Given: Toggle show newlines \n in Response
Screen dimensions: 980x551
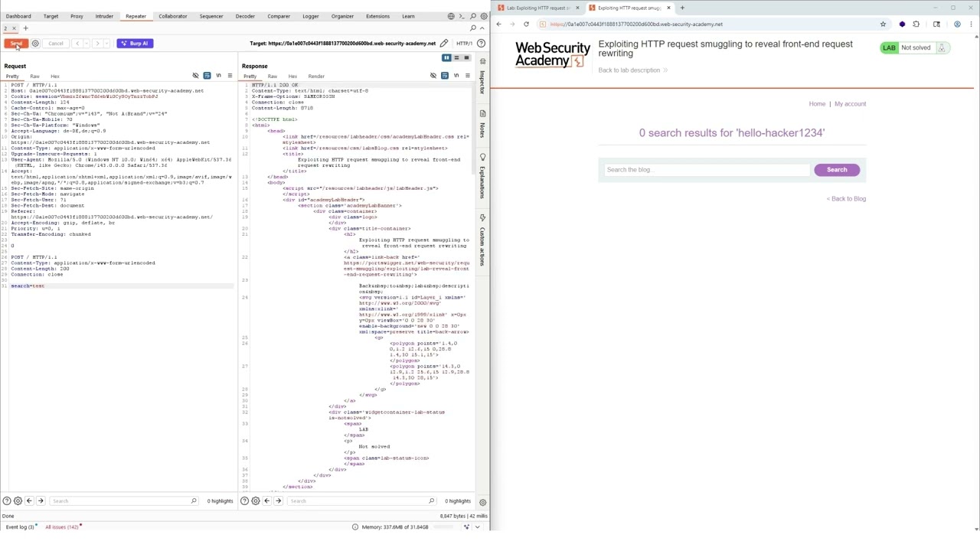Looking at the screenshot, I should point(456,76).
